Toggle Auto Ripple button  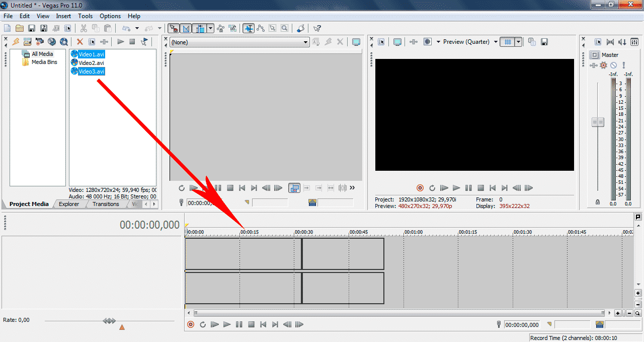[201, 28]
